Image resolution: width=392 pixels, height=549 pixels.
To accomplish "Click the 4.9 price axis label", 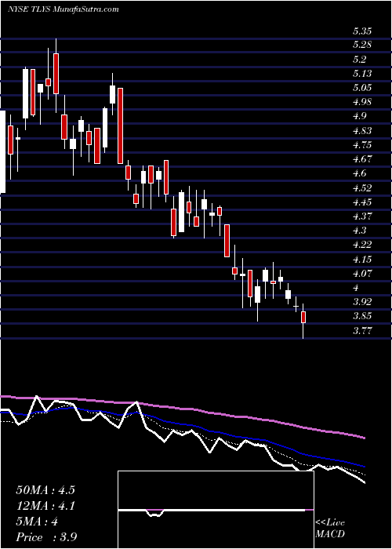I will [x=359, y=116].
